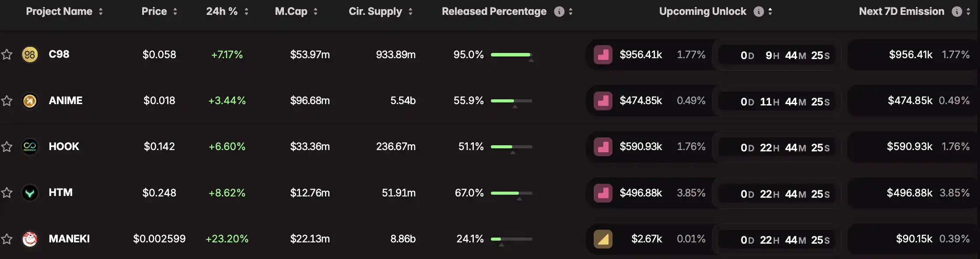Viewport: 980px width, 259px height.
Task: Star C98 as a favorite
Action: pyautogui.click(x=7, y=55)
